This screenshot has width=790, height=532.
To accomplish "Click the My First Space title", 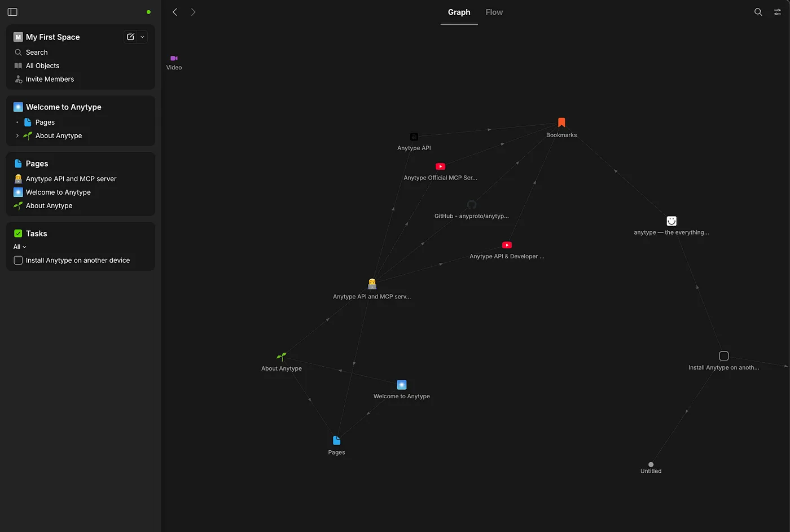I will tap(52, 37).
